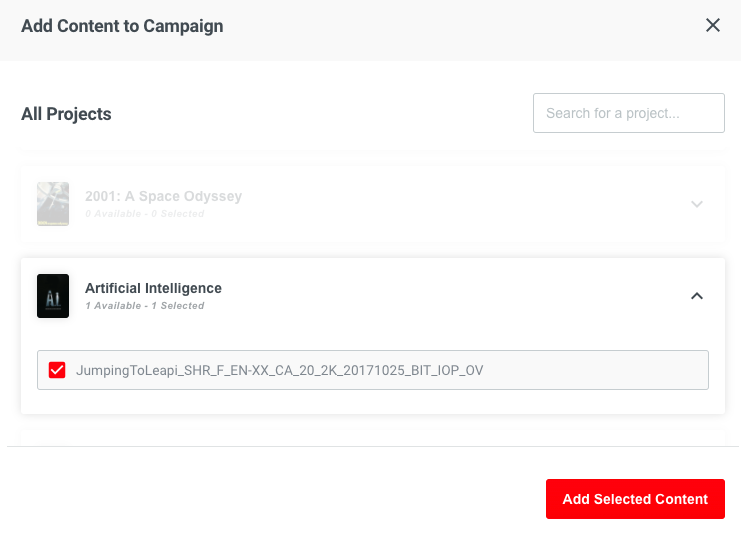The height and width of the screenshot is (539, 741).
Task: Focus the Search for a project field
Action: click(x=628, y=113)
